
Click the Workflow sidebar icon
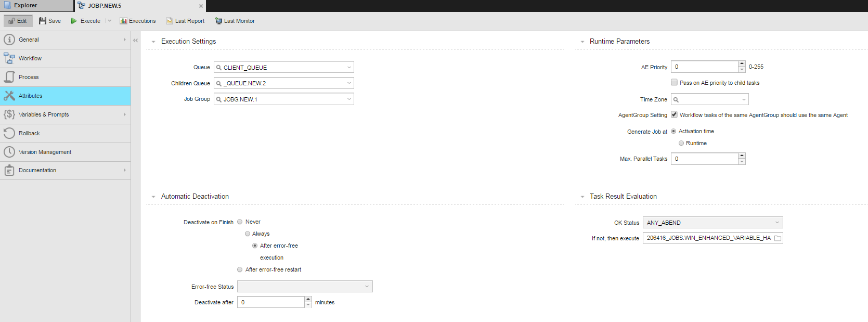click(9, 58)
